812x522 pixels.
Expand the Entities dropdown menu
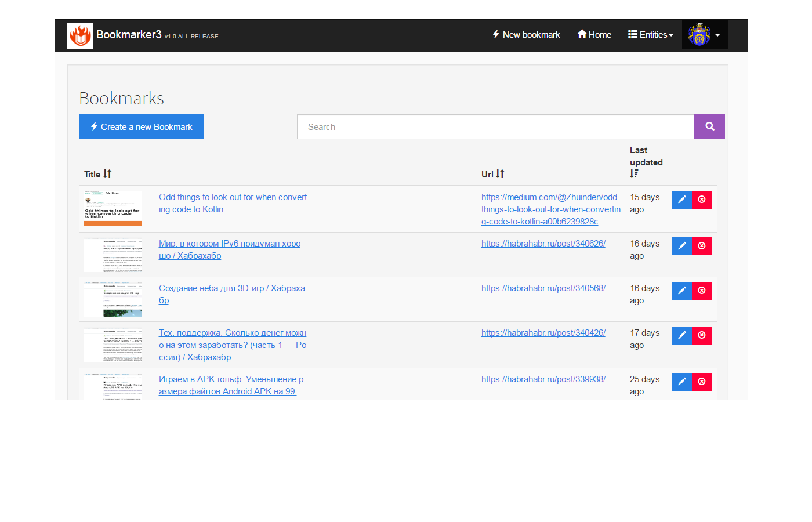[x=650, y=35]
